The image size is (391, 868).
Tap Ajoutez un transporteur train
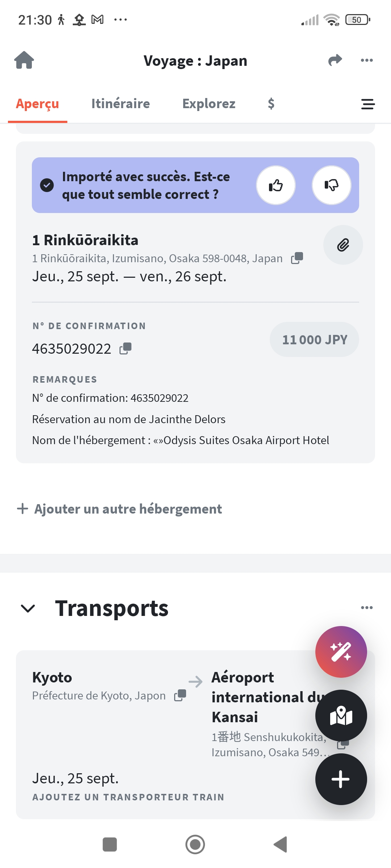coord(128,797)
